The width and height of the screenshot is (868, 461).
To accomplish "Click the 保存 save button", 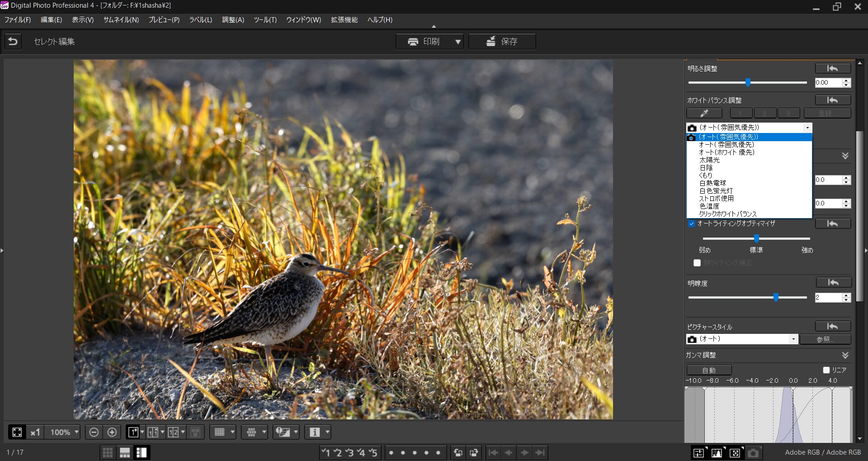I will pos(502,42).
